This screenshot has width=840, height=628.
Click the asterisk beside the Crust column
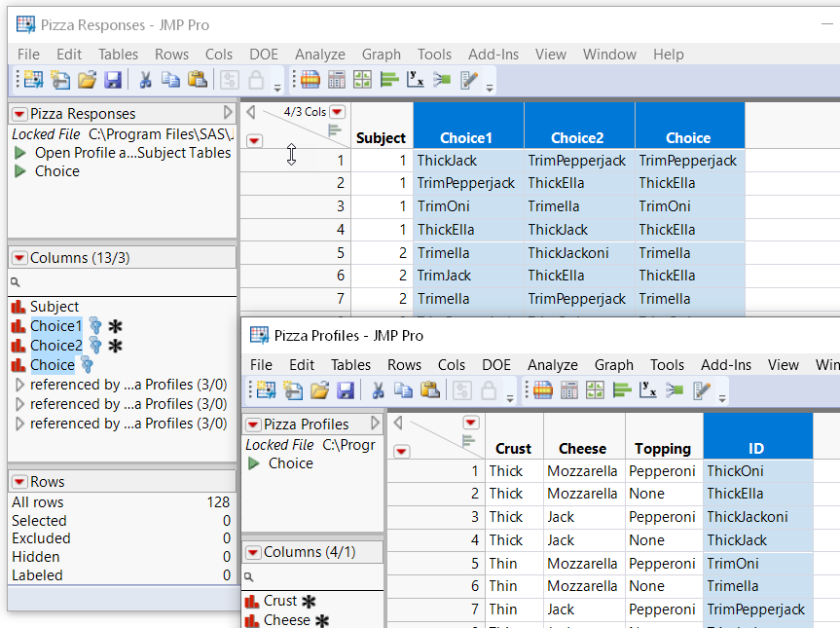point(308,602)
